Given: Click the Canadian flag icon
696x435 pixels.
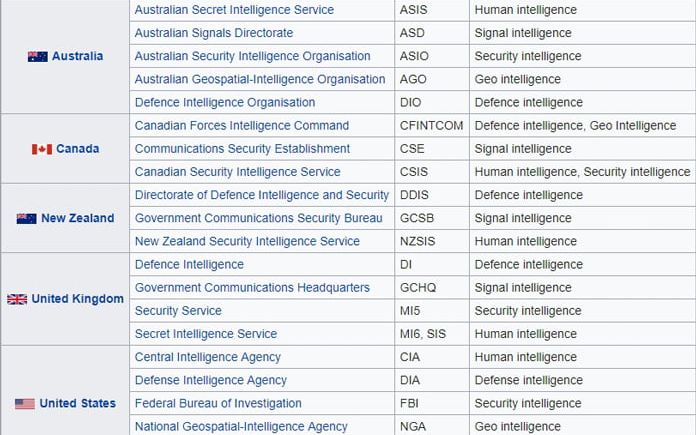Looking at the screenshot, I should (42, 149).
